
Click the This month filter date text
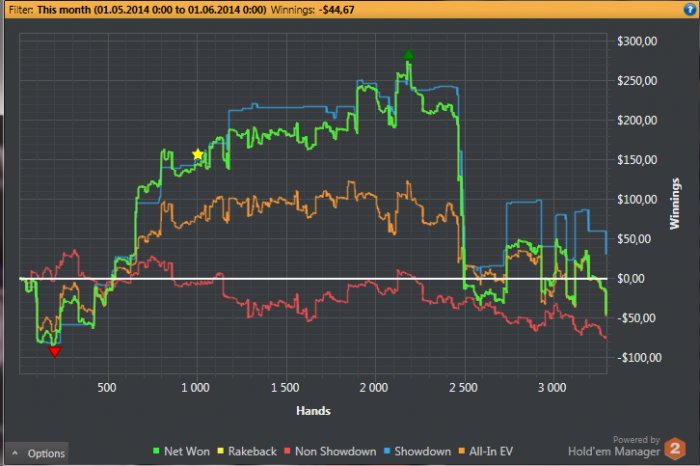coord(151,10)
